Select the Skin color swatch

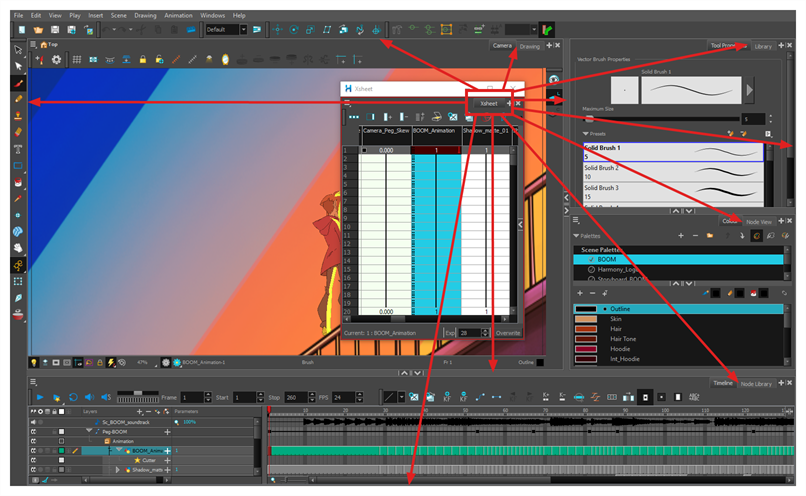588,319
